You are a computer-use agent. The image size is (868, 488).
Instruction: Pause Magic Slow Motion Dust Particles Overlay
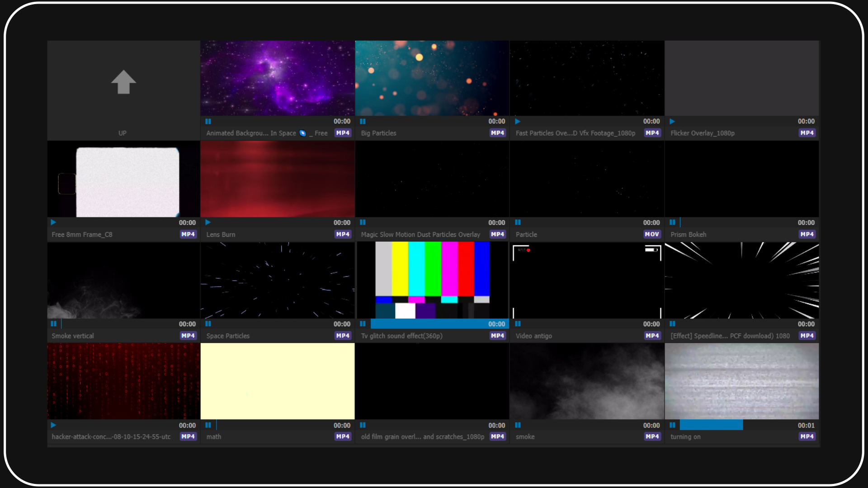(x=363, y=222)
